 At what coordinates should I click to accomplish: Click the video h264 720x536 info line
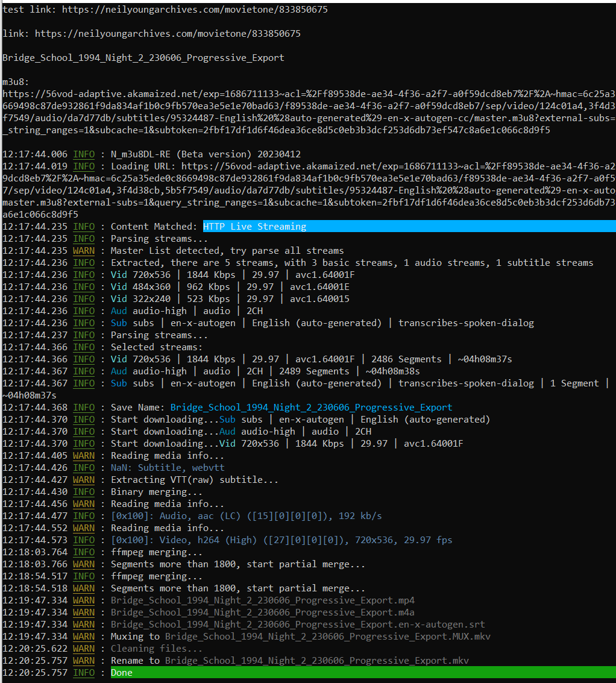pos(281,540)
